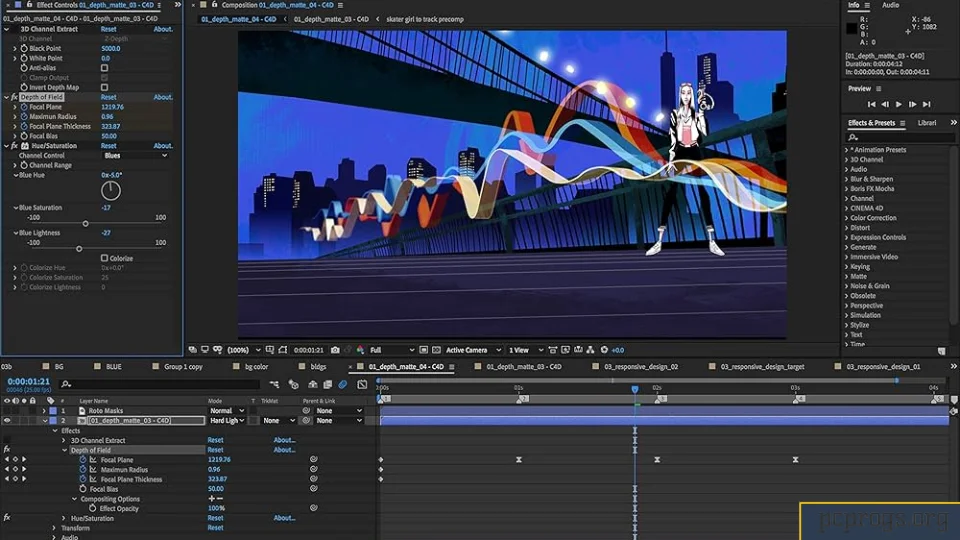Click Play in the Preview panel
The width and height of the screenshot is (960, 540).
898,105
